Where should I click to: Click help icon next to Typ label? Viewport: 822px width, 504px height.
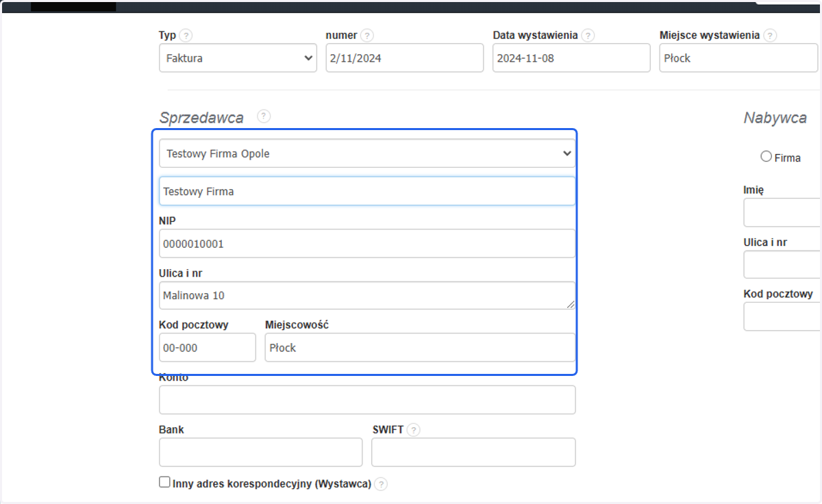click(186, 36)
